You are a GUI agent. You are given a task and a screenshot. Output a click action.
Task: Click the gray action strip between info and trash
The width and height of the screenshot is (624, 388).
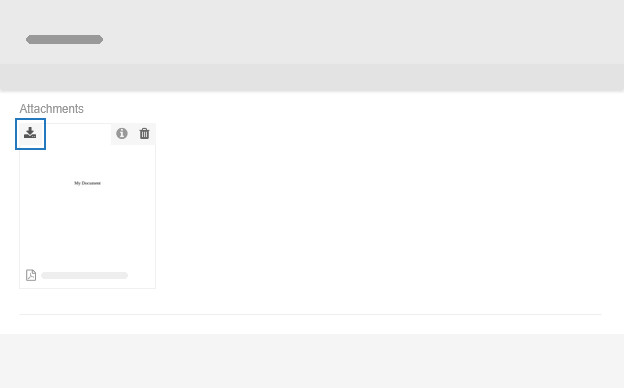pos(133,134)
